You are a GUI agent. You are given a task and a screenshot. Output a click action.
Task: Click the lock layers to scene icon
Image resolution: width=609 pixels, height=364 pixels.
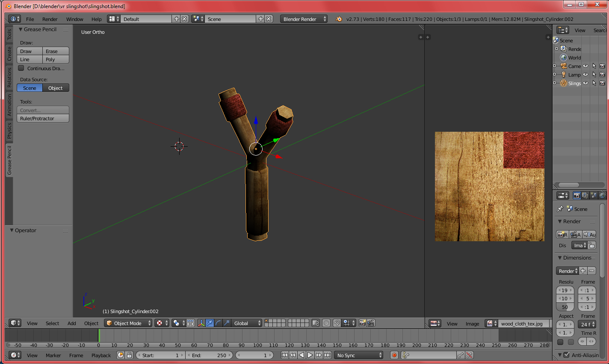[x=316, y=323]
